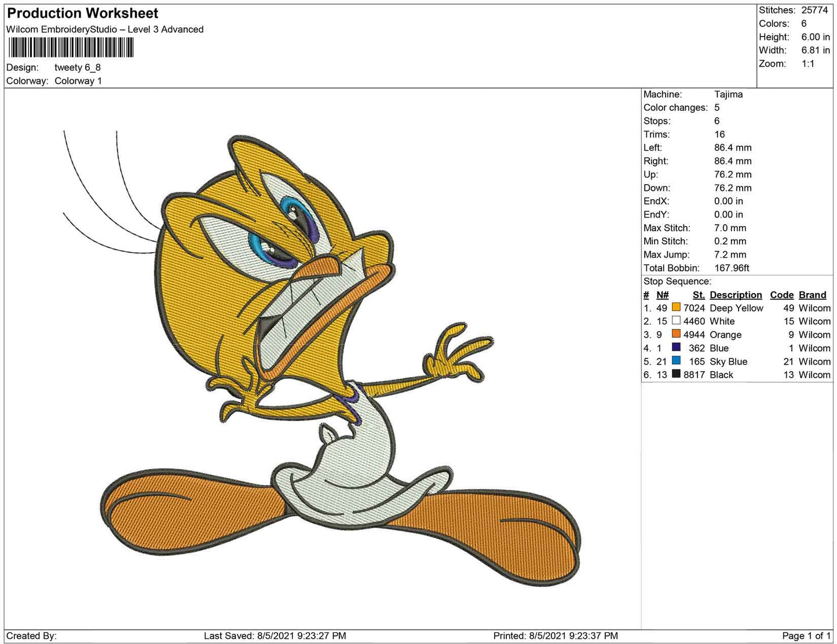This screenshot has height=644, width=837.
Task: Click the Machine value "Tajima"
Action: pyautogui.click(x=728, y=94)
